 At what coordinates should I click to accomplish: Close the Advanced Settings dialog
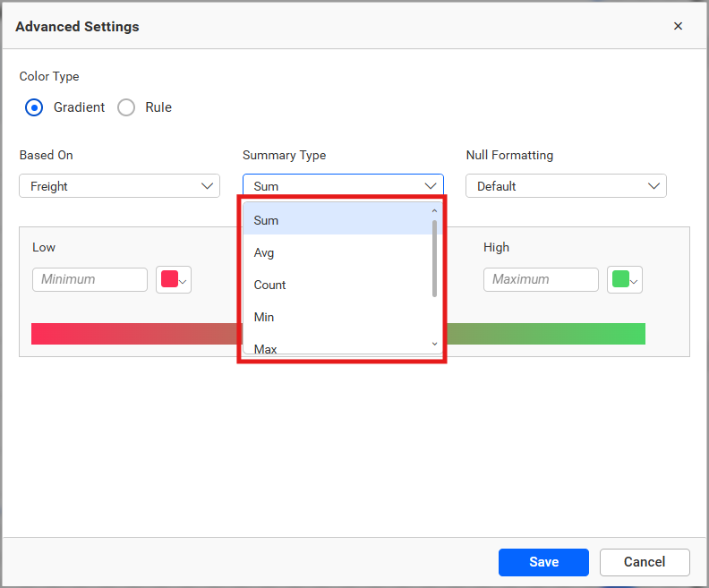pos(678,26)
